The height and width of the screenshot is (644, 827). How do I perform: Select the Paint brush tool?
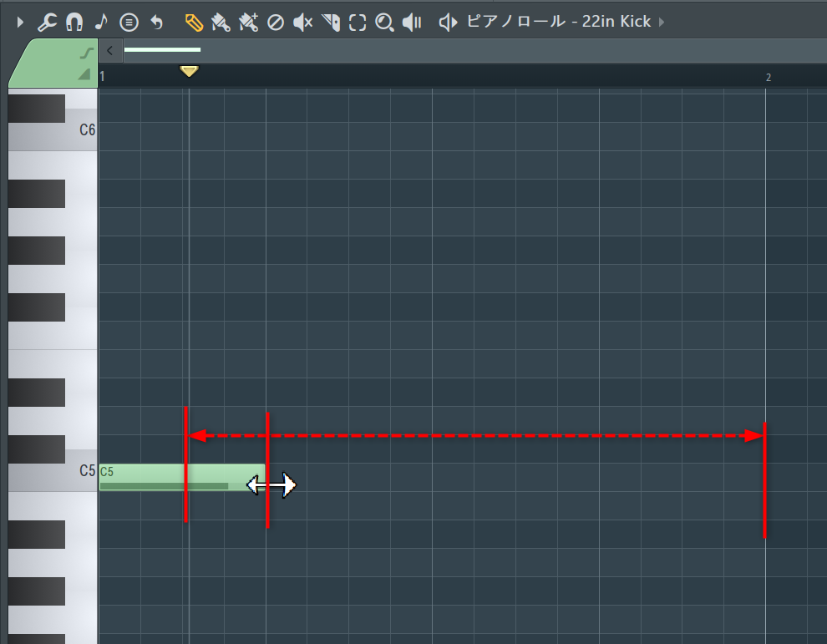[221, 23]
